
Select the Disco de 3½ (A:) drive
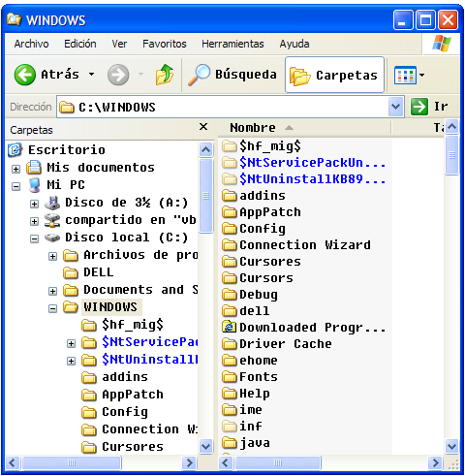(x=126, y=203)
